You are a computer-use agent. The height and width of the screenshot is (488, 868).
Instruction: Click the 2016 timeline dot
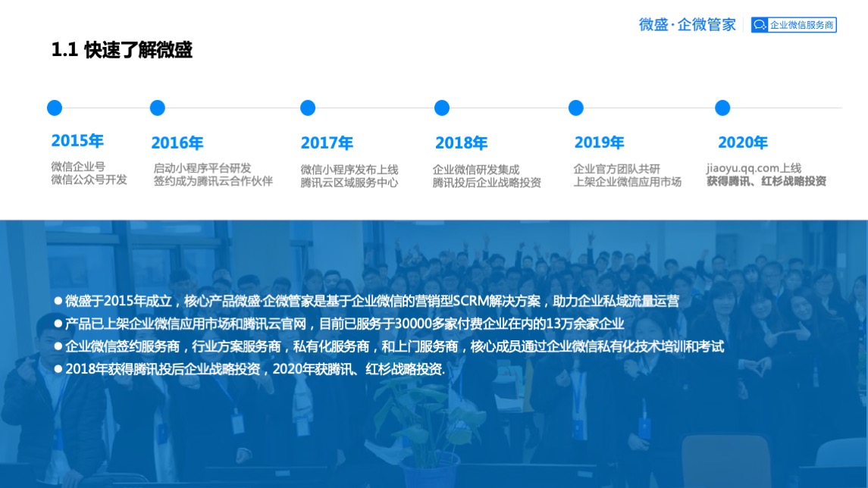point(158,108)
